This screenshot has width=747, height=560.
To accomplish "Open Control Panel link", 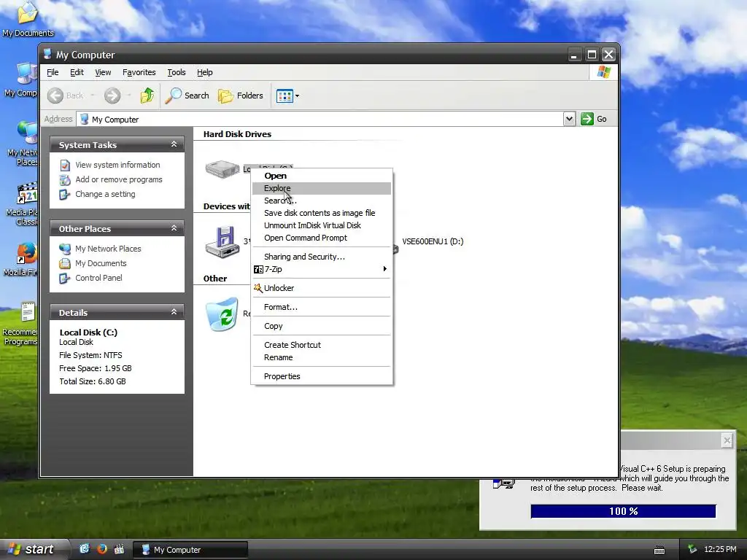I will click(98, 278).
